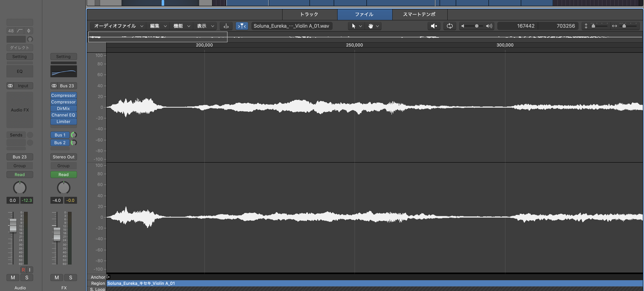Open the Input slot on Audio channel

click(23, 86)
